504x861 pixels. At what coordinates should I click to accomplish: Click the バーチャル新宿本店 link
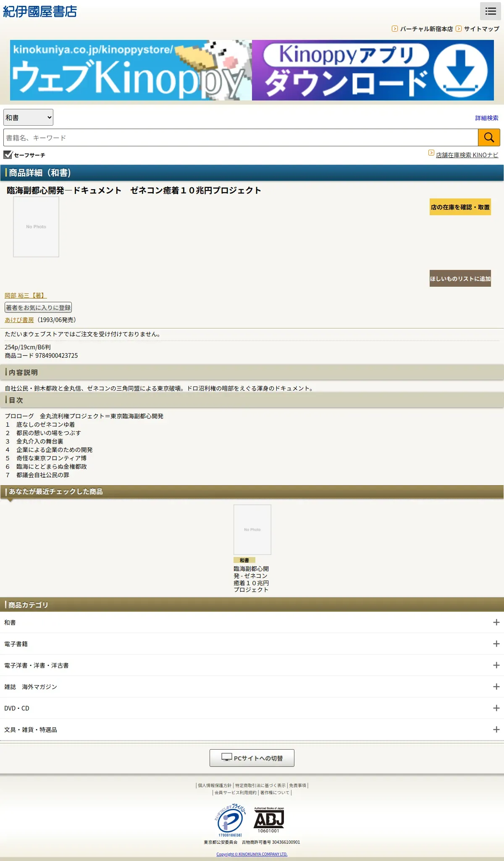pyautogui.click(x=426, y=29)
